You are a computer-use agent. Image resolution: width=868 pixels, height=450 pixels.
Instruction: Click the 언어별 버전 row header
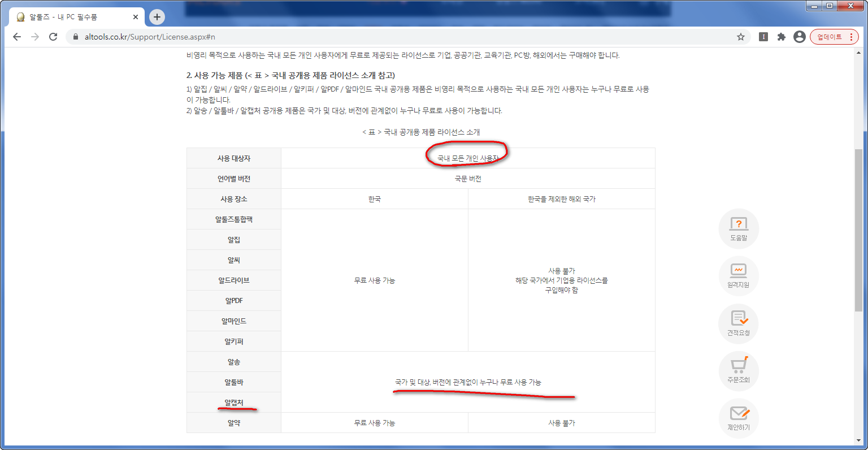pyautogui.click(x=234, y=179)
